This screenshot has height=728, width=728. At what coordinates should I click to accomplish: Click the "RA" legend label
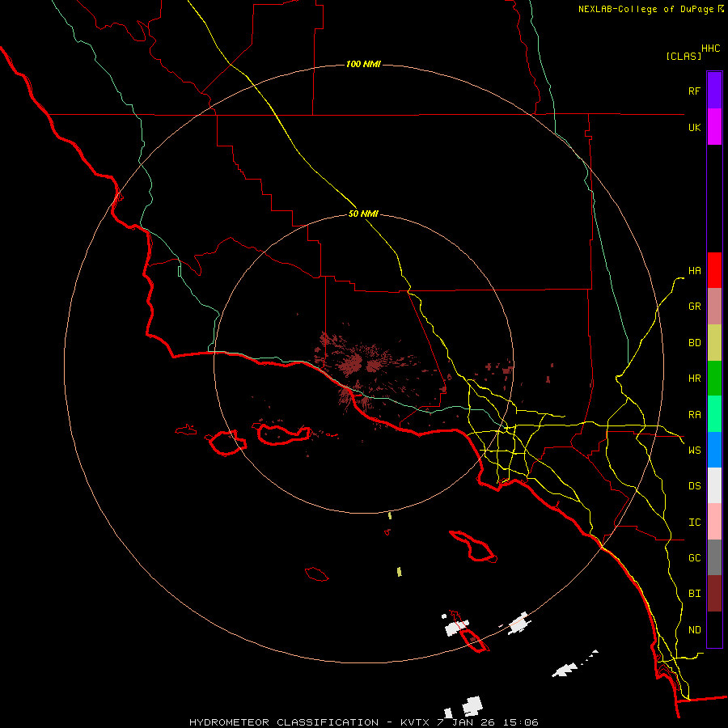tap(694, 414)
